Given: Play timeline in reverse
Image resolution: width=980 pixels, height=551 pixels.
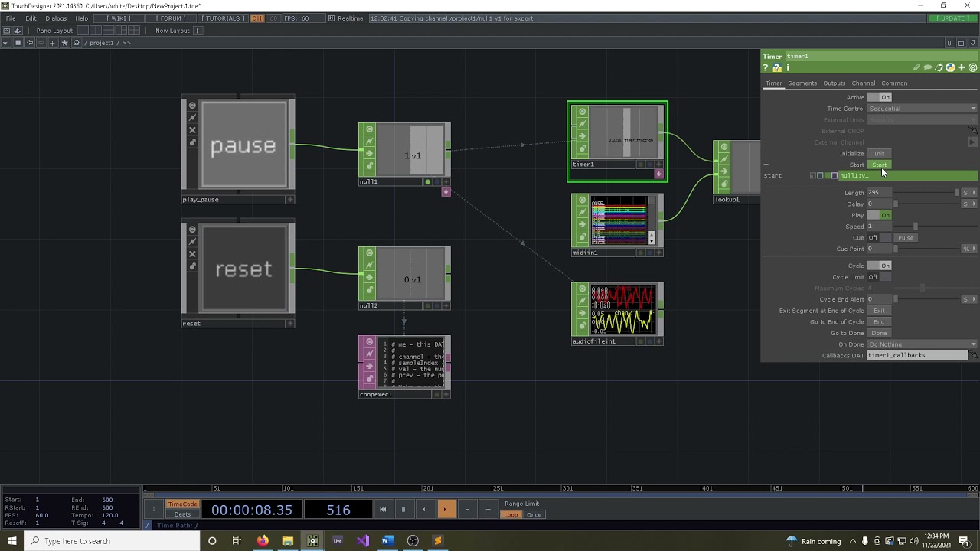Looking at the screenshot, I should [x=424, y=510].
